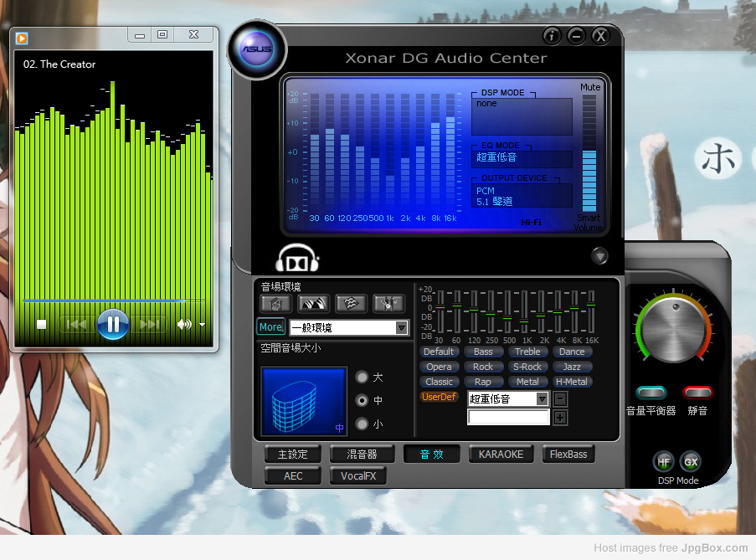Image resolution: width=756 pixels, height=560 pixels.
Task: Switch to the FlexBass tab
Action: [x=568, y=455]
